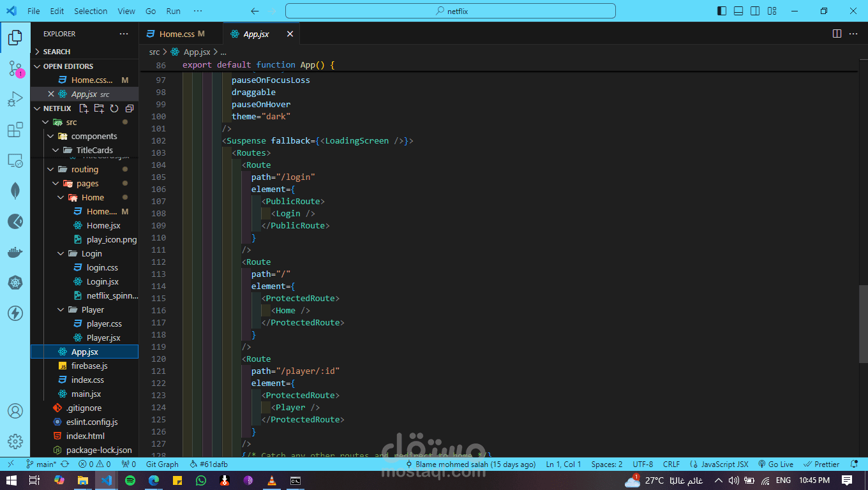
Task: Collapse all folders in Explorer
Action: pyautogui.click(x=130, y=108)
